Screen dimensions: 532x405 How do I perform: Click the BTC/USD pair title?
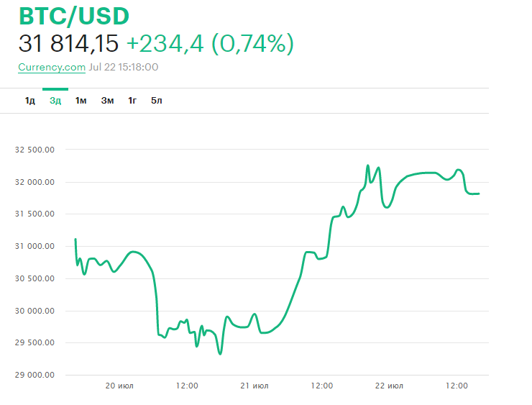74,16
